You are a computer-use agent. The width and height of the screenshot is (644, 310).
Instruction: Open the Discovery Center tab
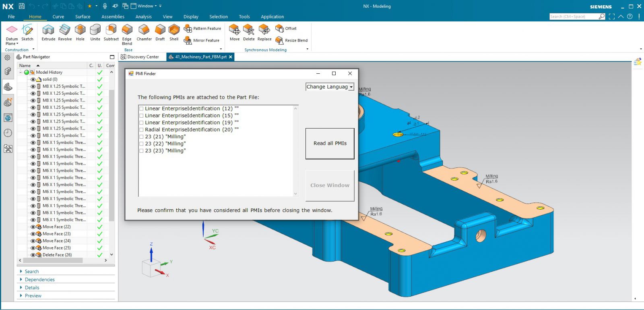click(140, 57)
